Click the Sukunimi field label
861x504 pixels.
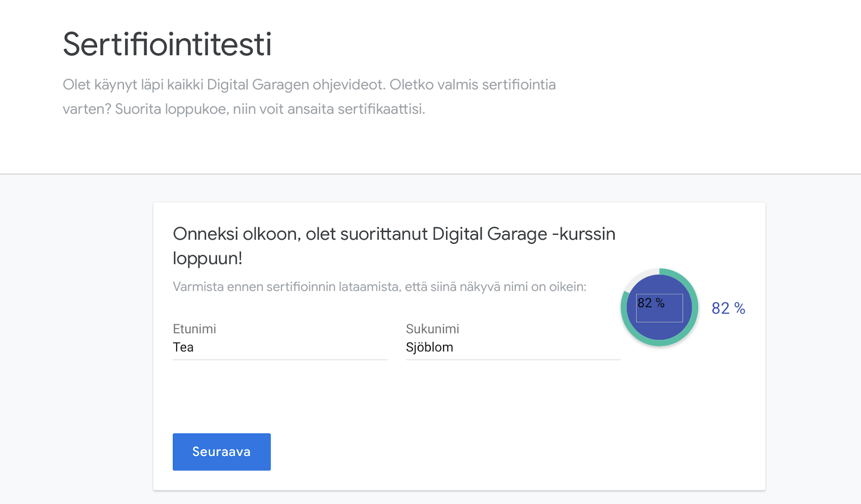tap(432, 329)
